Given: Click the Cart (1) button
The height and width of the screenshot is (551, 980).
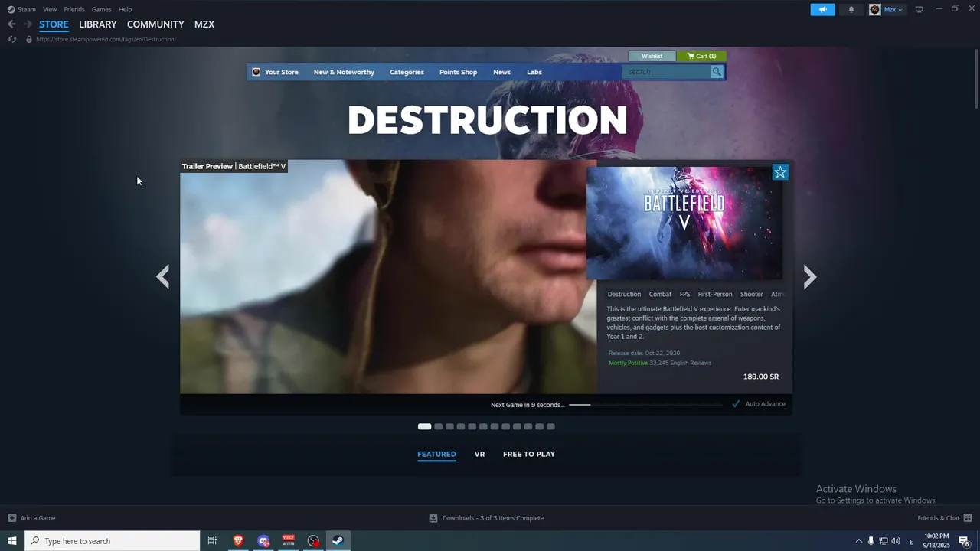Looking at the screenshot, I should pyautogui.click(x=701, y=56).
